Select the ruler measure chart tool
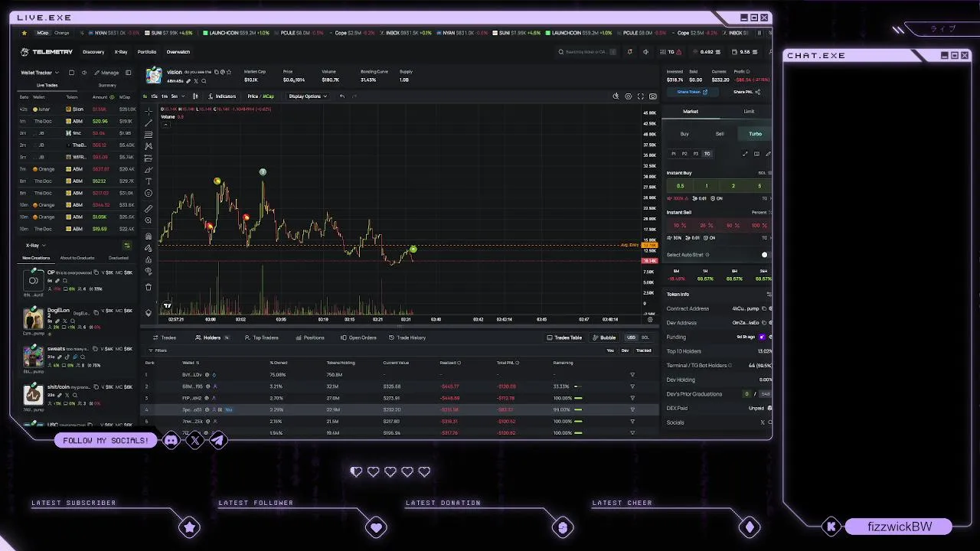This screenshot has width=980, height=551. [x=149, y=208]
